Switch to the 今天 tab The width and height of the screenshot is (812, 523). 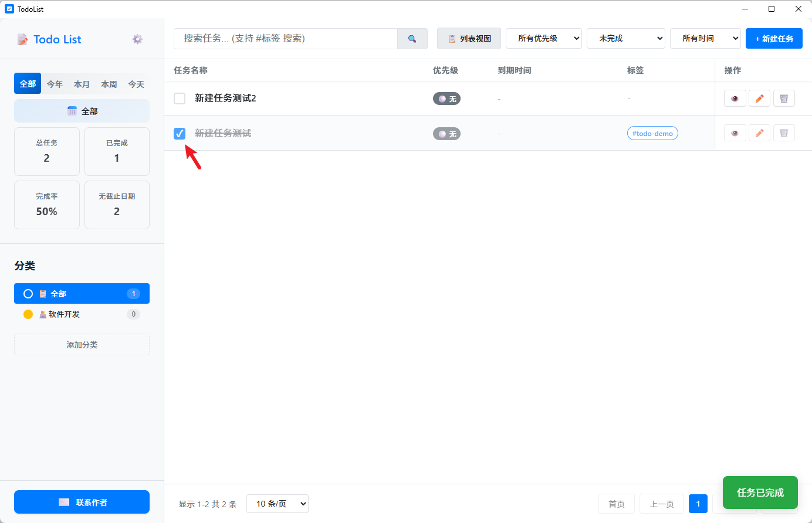pos(136,84)
